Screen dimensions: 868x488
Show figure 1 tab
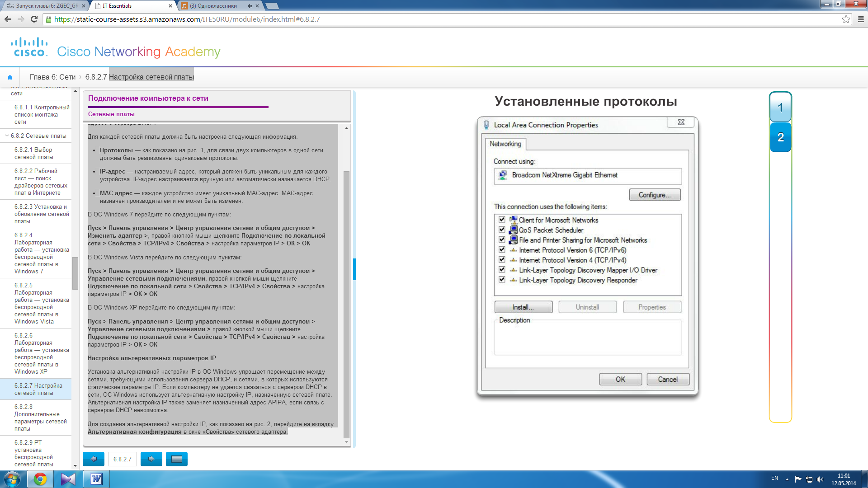pos(780,108)
